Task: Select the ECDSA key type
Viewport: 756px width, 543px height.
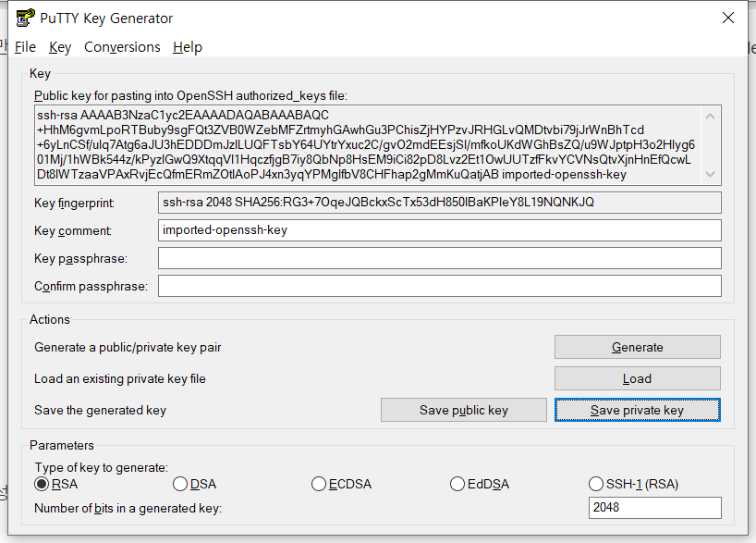Action: coord(341,484)
